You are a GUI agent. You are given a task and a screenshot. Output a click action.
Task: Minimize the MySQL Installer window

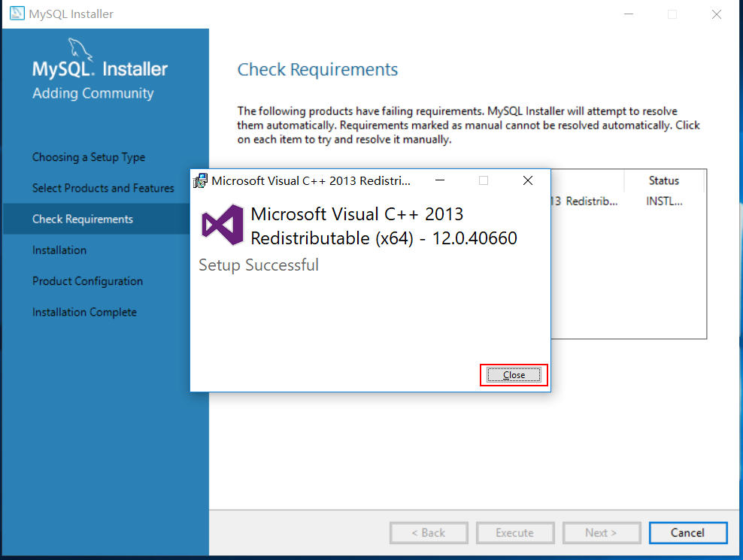[x=629, y=14]
